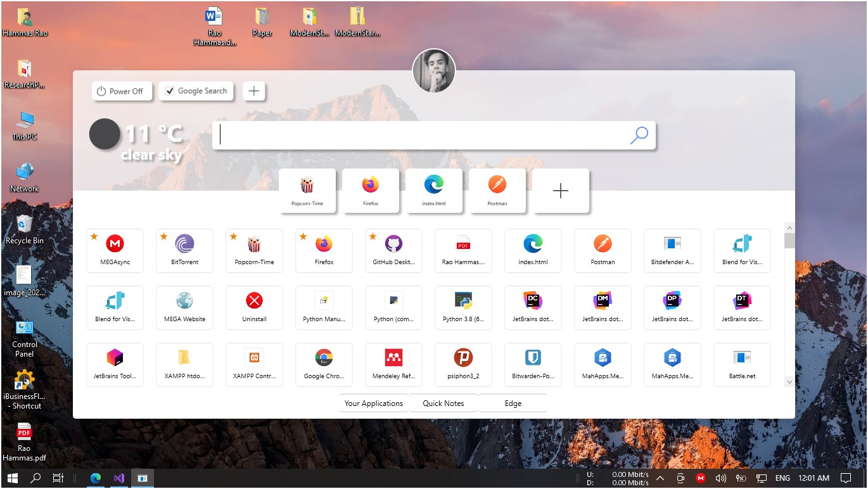Open the Python (command line) tile
Viewport: 868px width, 489px height.
coord(393,307)
